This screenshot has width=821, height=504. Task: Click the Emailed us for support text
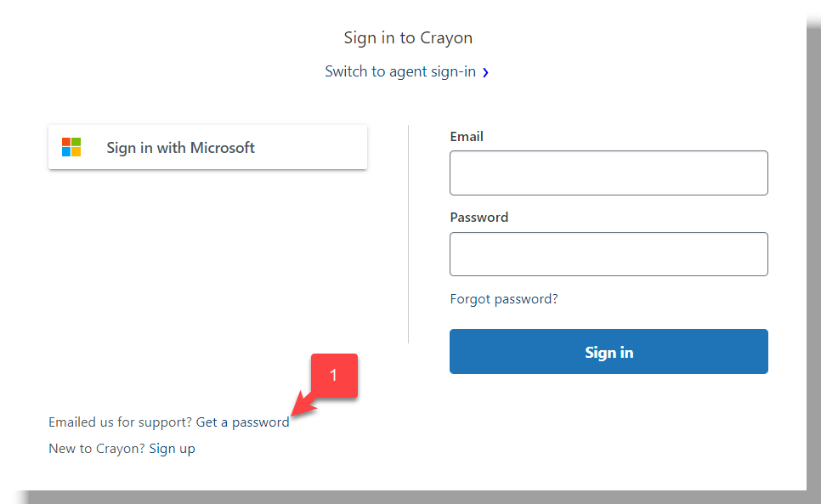119,422
